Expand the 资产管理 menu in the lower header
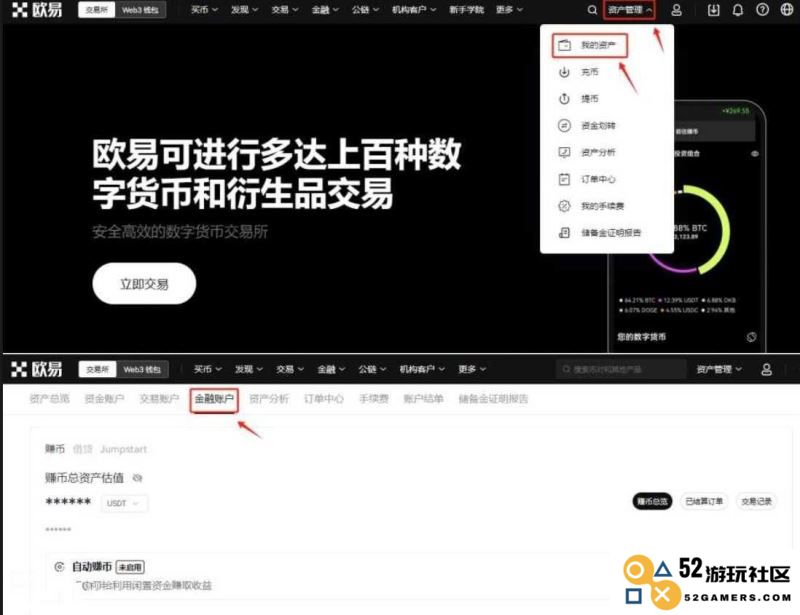This screenshot has height=615, width=800. pyautogui.click(x=719, y=369)
